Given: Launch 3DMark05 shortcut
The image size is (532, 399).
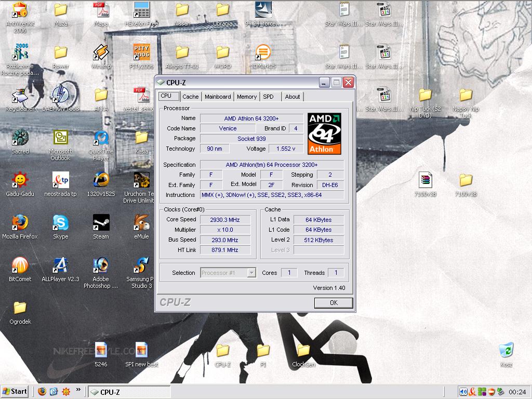Looking at the screenshot, I should (x=263, y=57).
